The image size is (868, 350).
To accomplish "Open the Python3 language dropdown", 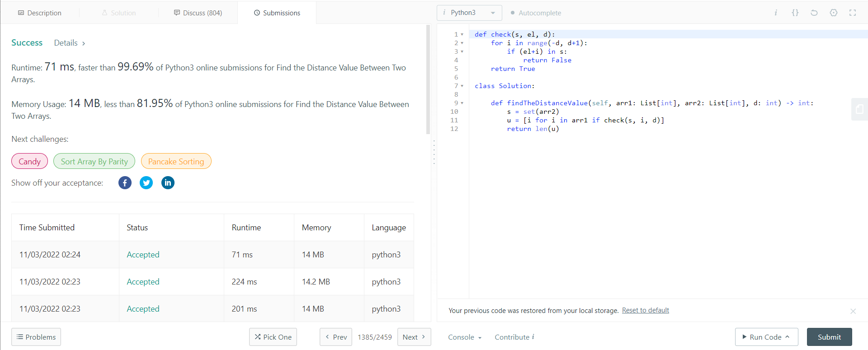I will 469,13.
